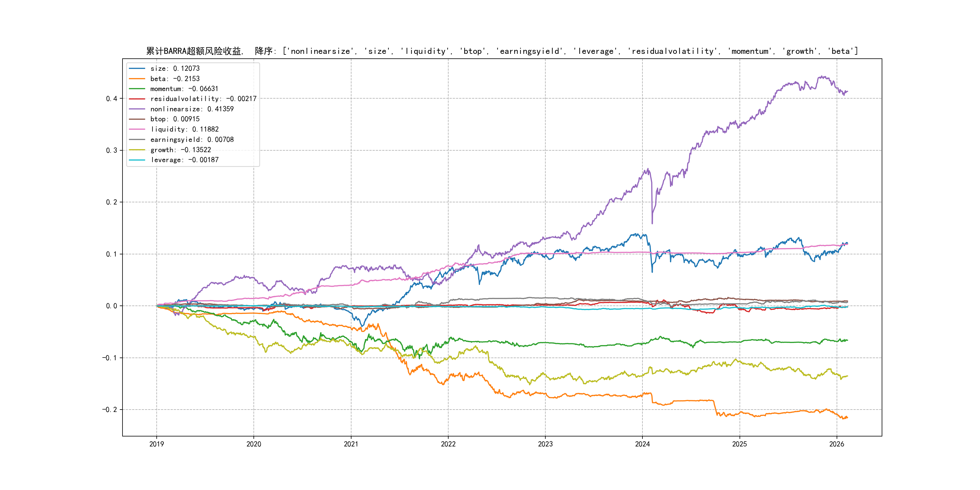Click the 2019 x-axis tick label
Viewport: 980px width, 490px height.
(x=156, y=444)
